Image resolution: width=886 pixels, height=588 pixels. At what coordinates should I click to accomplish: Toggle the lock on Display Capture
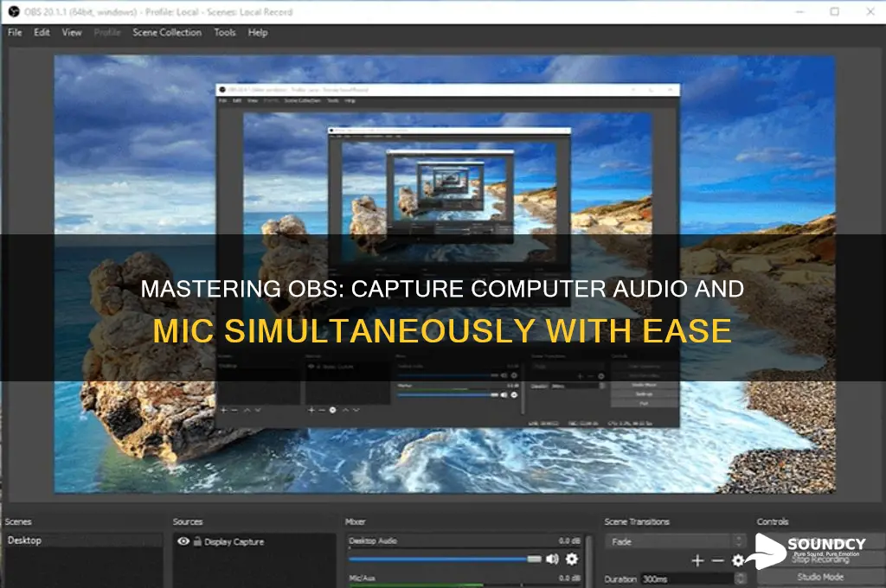pyautogui.click(x=197, y=541)
